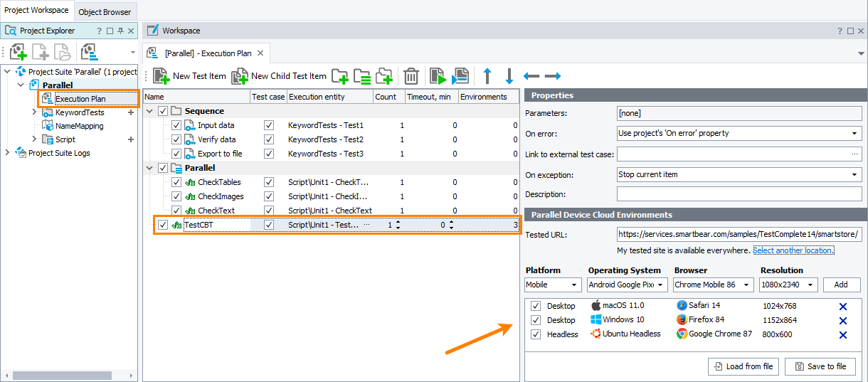
Task: Toggle the Windows 10 environment checkbox
Action: pos(536,320)
